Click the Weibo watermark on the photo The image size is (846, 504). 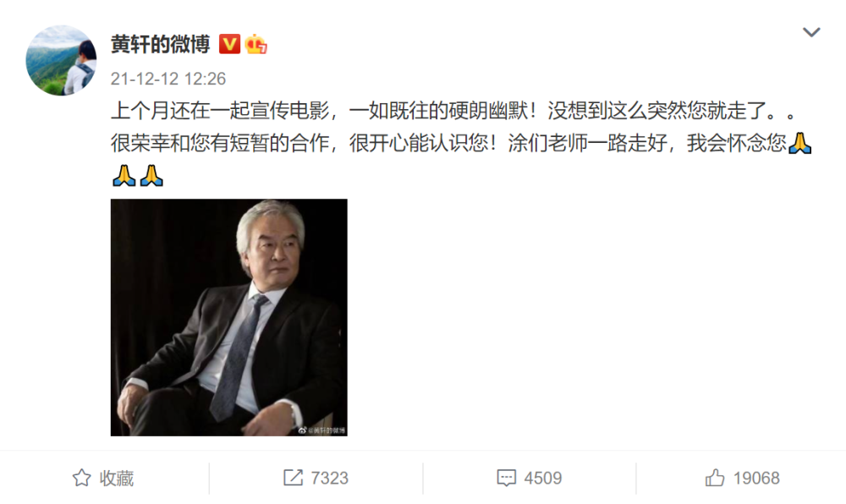[x=321, y=430]
